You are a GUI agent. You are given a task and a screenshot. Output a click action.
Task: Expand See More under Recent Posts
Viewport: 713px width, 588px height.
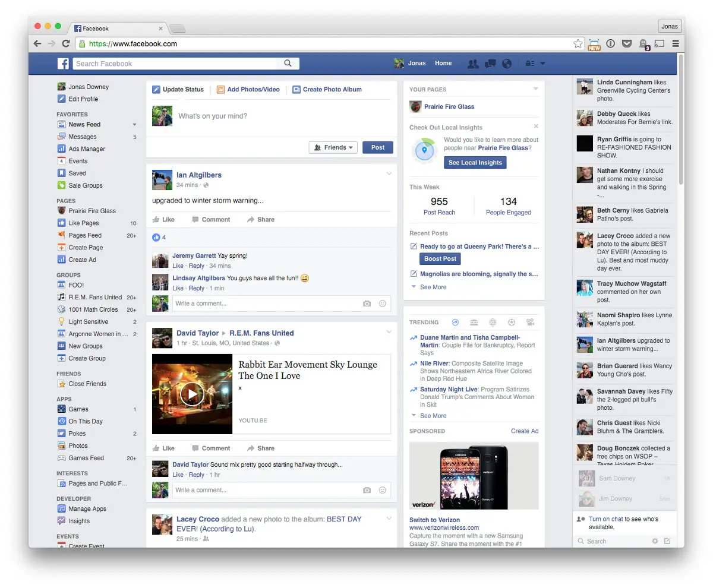433,287
